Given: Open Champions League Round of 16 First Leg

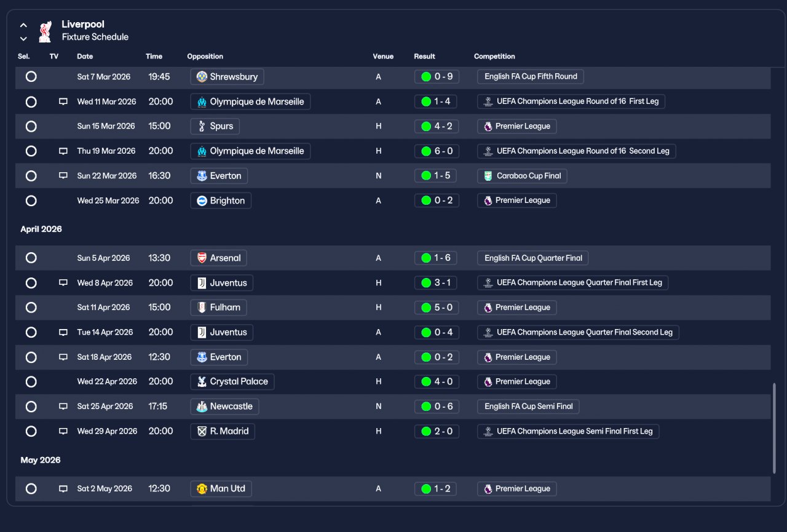Looking at the screenshot, I should (x=571, y=101).
